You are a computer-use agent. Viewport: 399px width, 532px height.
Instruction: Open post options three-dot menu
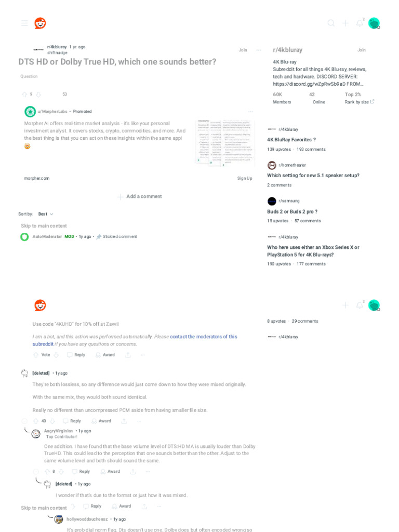(259, 50)
